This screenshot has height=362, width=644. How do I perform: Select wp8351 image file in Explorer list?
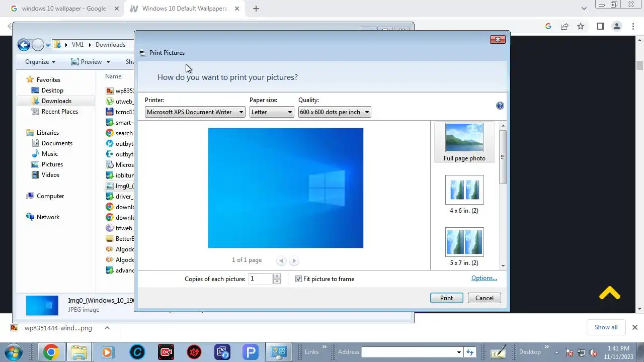click(119, 91)
